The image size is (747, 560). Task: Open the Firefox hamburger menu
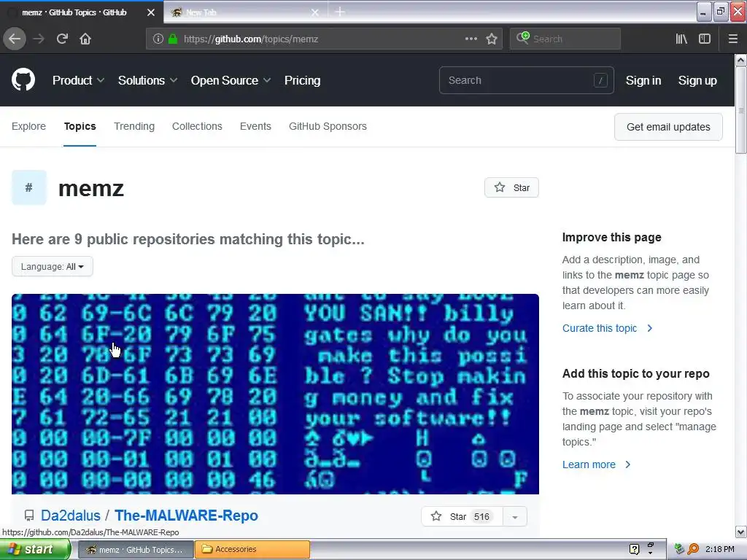tap(733, 39)
